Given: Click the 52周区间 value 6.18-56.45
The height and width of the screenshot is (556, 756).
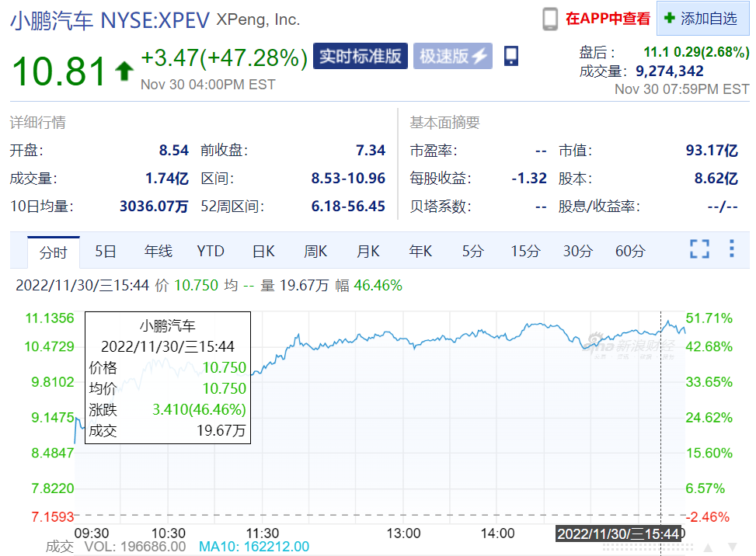Looking at the screenshot, I should [x=348, y=207].
